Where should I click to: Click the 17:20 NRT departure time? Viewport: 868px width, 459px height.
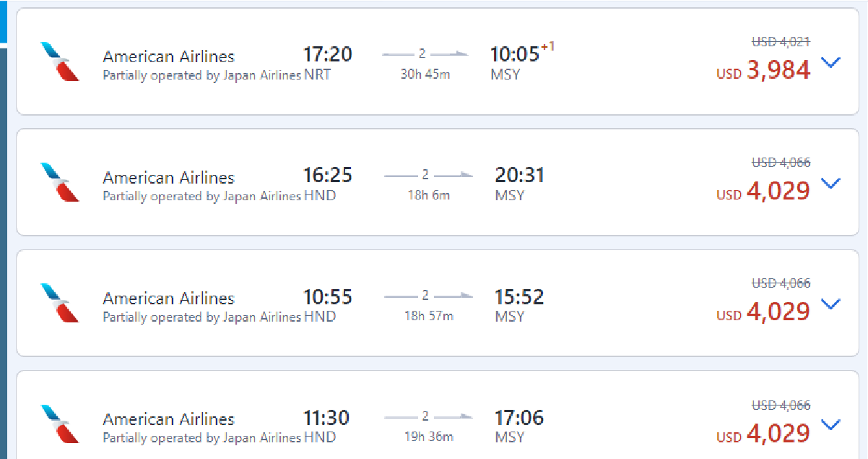[327, 54]
